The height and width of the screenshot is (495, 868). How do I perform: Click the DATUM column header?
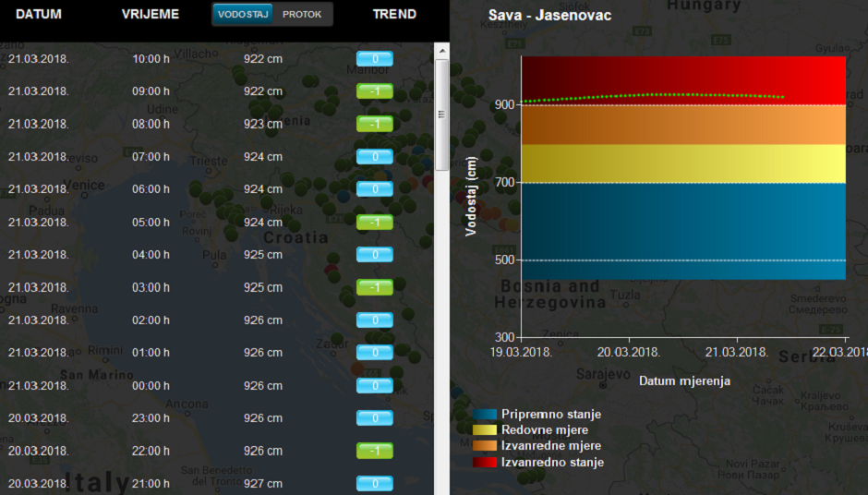[x=38, y=15]
